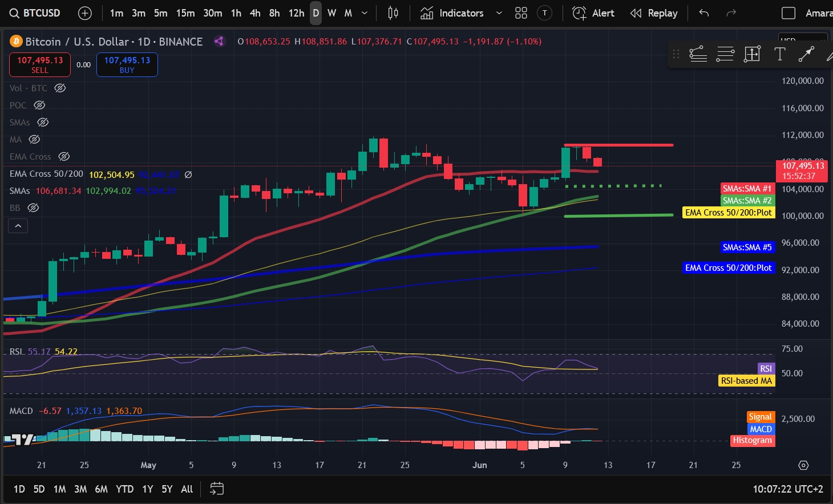The image size is (833, 504).
Task: Open the go to date calendar icon
Action: tap(217, 489)
